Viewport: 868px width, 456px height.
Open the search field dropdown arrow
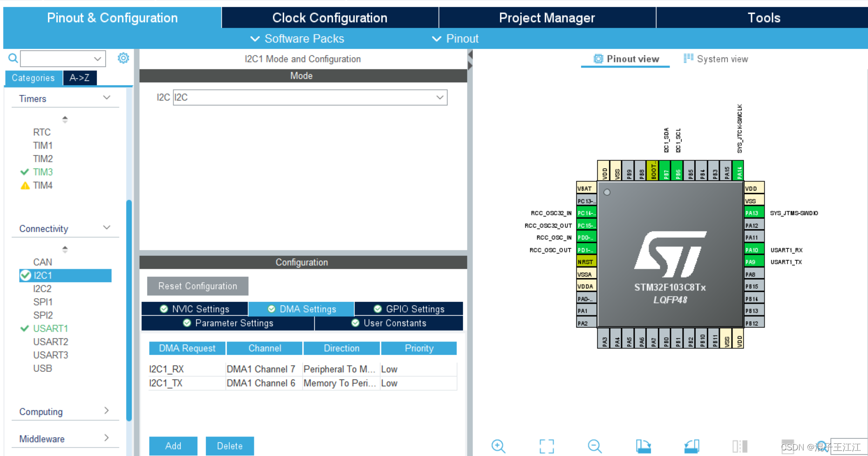click(x=97, y=59)
